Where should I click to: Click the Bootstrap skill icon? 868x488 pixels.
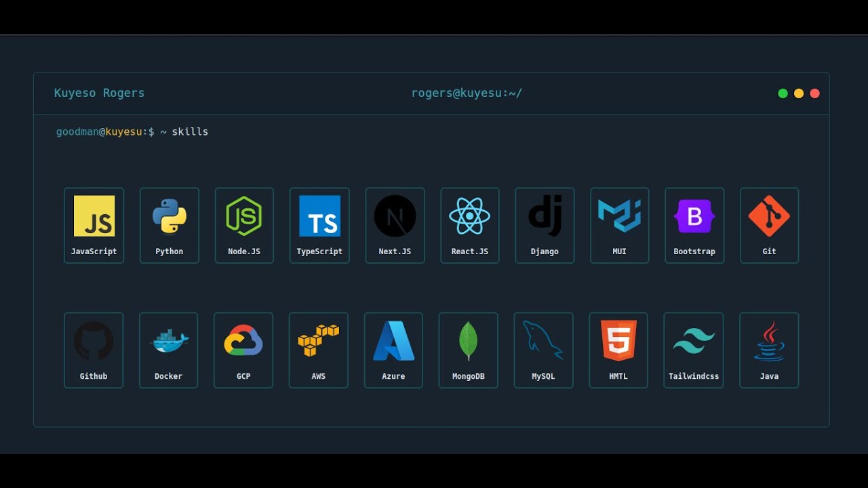pyautogui.click(x=694, y=216)
